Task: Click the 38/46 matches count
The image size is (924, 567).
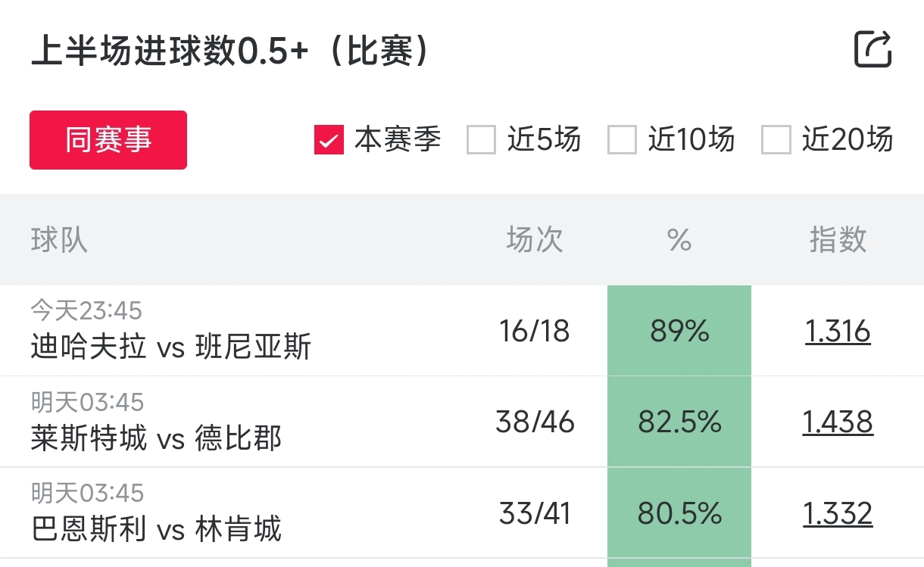Action: point(535,422)
